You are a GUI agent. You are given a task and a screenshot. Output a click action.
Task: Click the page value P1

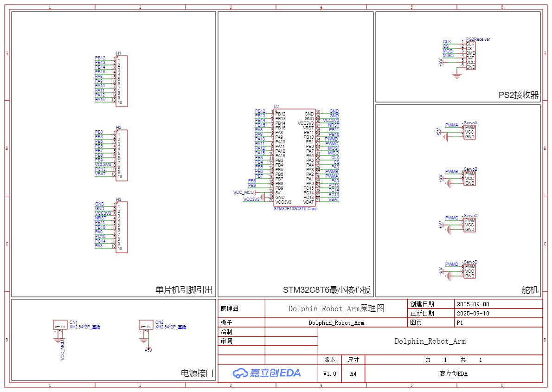460,322
